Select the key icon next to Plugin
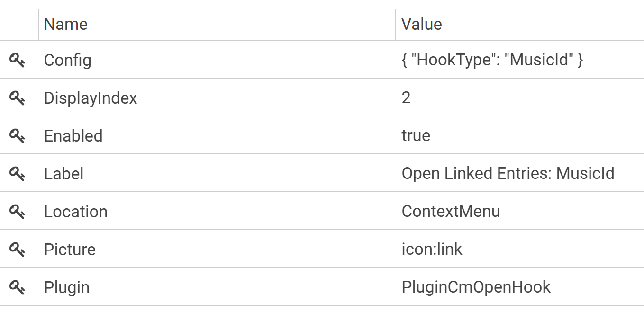Image resolution: width=644 pixels, height=312 pixels. (17, 287)
